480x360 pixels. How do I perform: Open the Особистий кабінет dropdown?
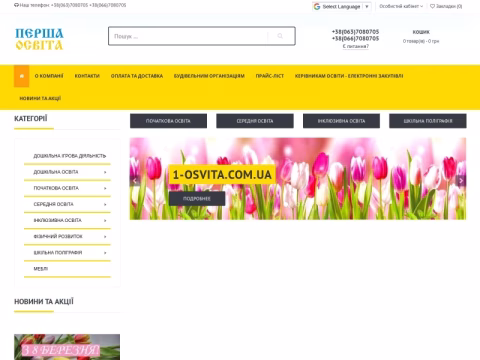[401, 6]
